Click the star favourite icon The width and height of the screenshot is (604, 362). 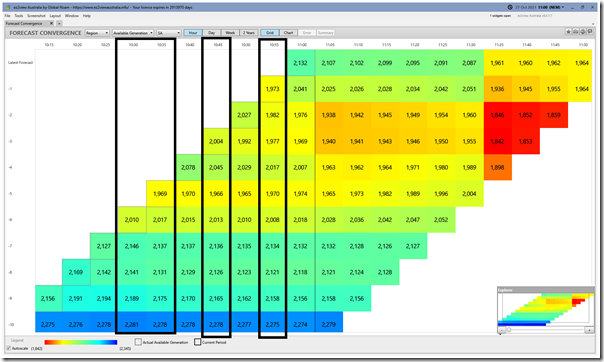568,32
